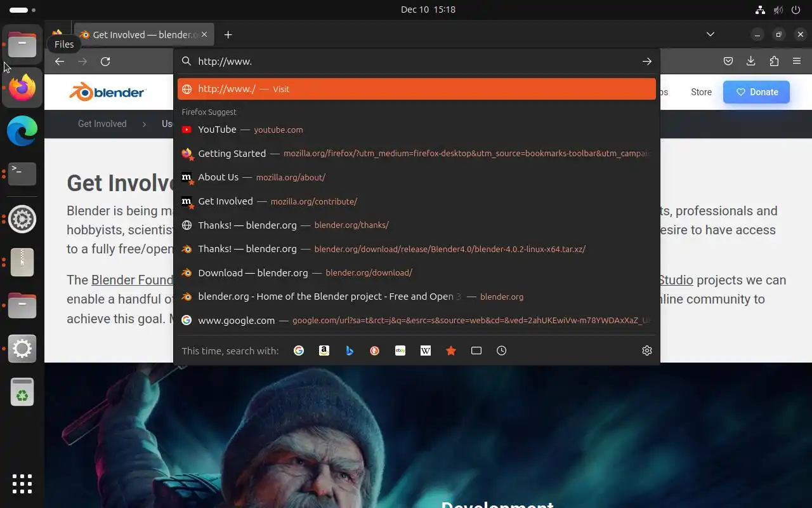Screen dimensions: 812x508
Task: Launch Microsoft Edge from the dock
Action: (x=22, y=131)
